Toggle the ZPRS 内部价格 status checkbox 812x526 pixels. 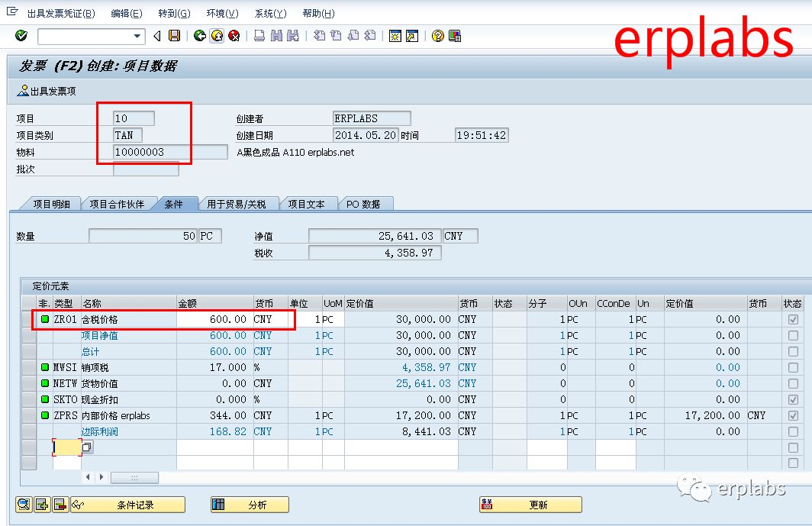(x=792, y=416)
